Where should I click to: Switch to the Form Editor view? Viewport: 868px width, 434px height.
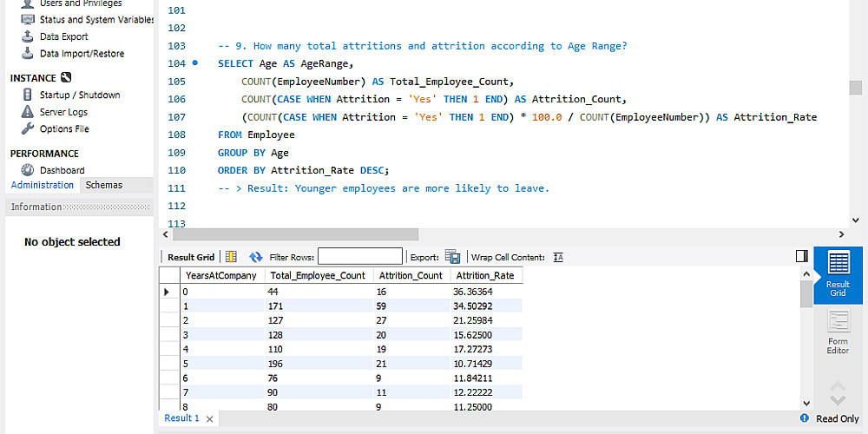click(x=838, y=331)
